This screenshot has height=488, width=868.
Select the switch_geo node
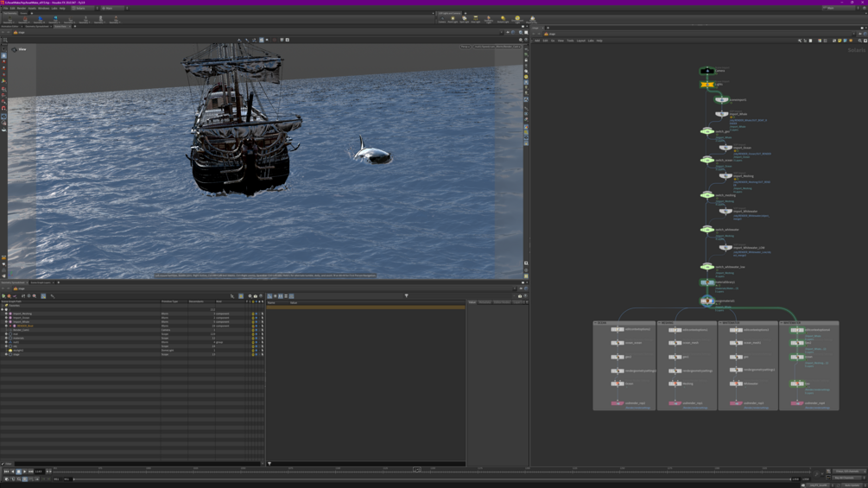(x=706, y=131)
